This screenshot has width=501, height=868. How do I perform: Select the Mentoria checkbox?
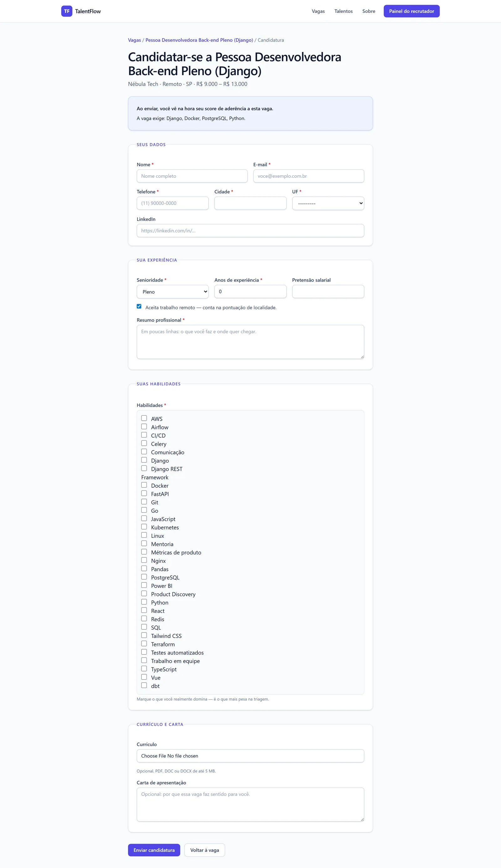tap(144, 543)
